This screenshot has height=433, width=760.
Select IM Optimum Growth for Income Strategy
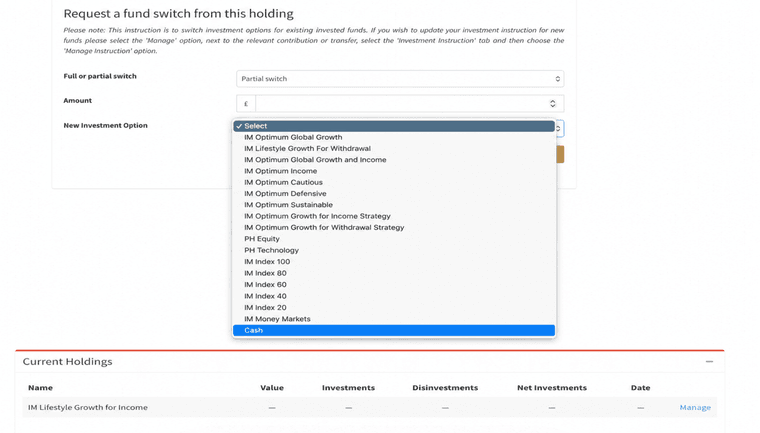click(x=317, y=216)
